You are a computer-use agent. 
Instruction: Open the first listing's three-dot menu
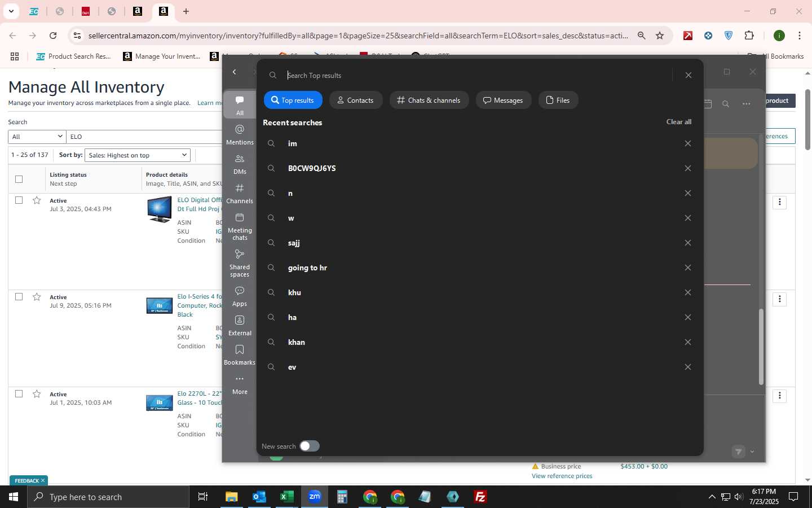780,202
